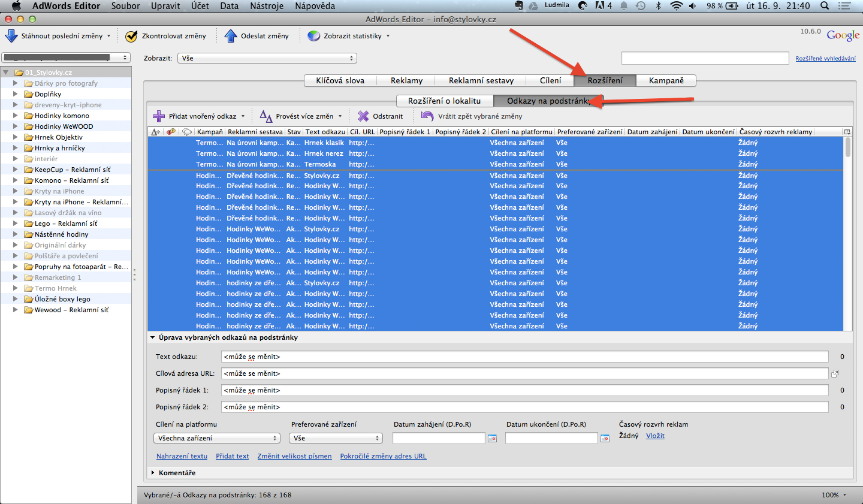Click the Nahrazení textu link

(x=182, y=456)
